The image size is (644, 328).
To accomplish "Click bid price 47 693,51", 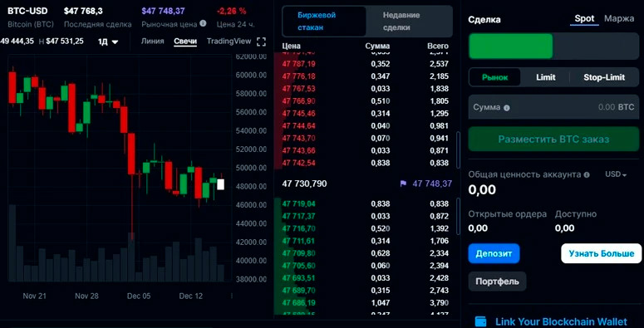I will tap(298, 278).
